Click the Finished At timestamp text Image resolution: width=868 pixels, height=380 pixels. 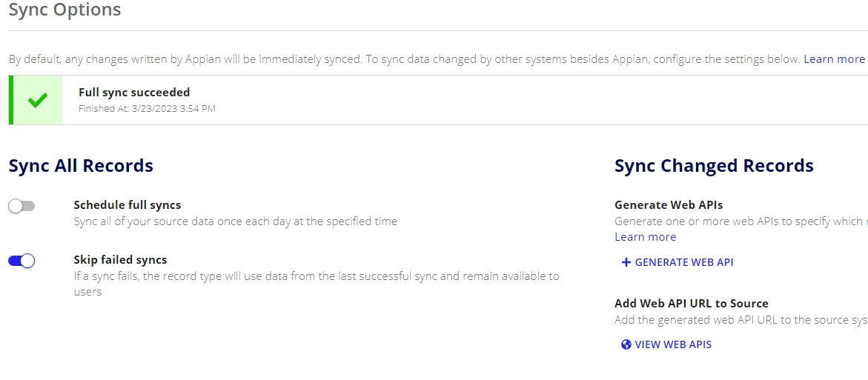tap(147, 109)
